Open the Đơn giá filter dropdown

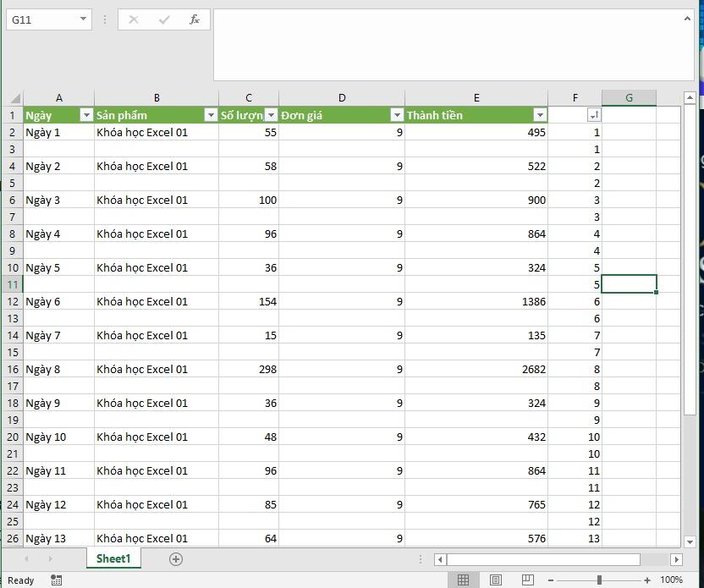click(397, 114)
